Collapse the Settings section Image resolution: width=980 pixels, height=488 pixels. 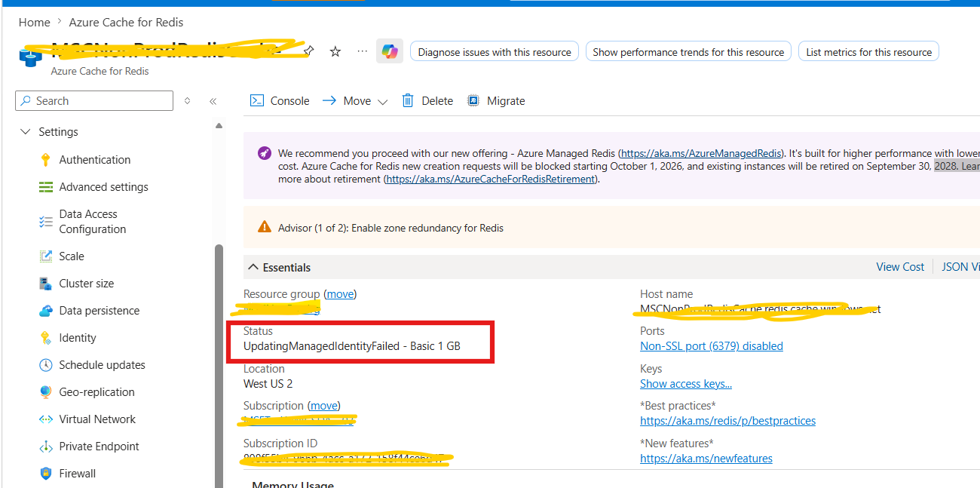(x=26, y=131)
